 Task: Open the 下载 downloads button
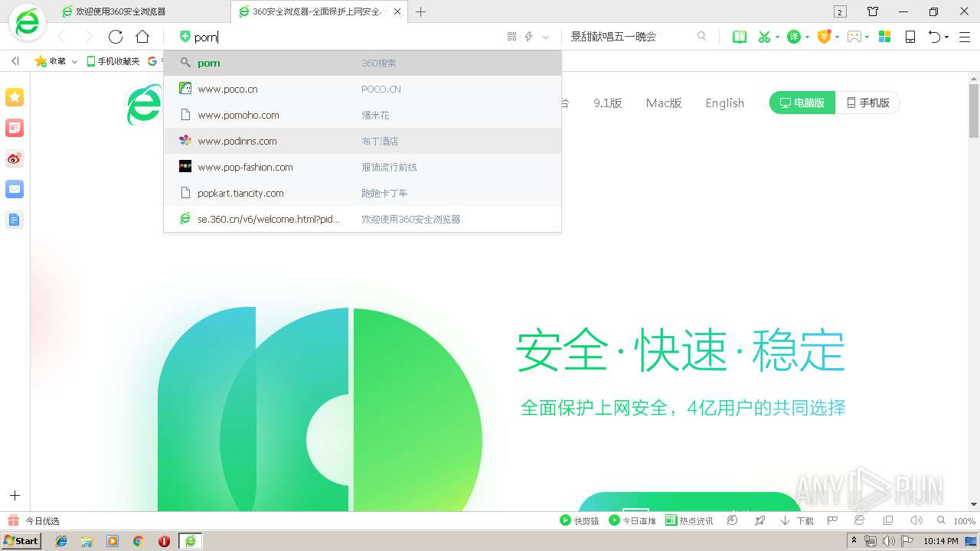tap(797, 520)
